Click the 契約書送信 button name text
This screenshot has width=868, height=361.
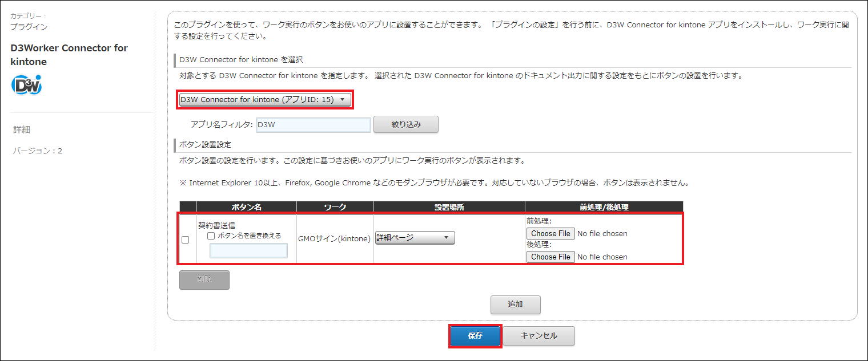click(x=216, y=225)
